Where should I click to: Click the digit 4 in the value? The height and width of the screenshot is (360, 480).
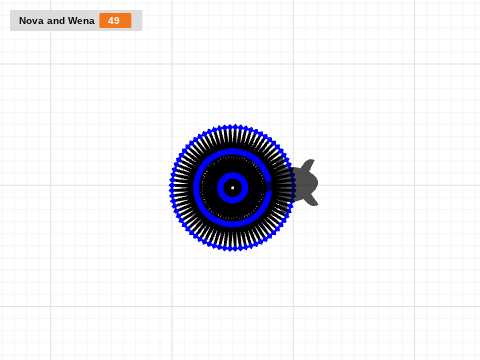[x=111, y=21]
